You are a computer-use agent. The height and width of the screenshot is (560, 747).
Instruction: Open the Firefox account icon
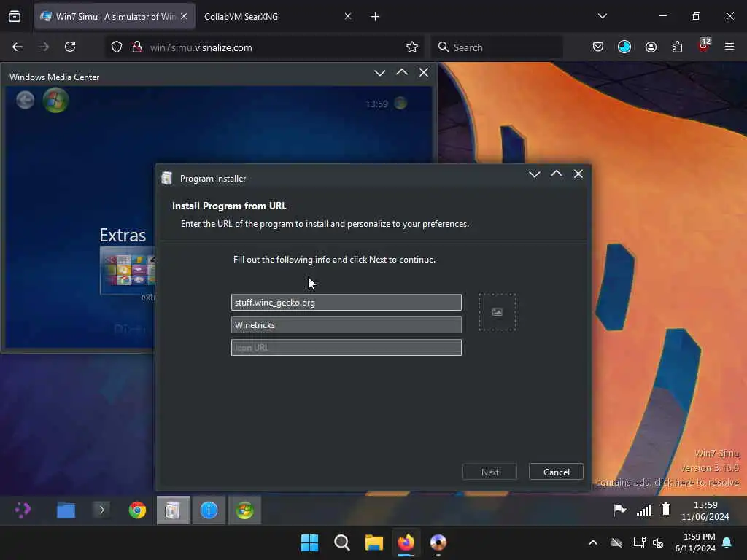[651, 47]
